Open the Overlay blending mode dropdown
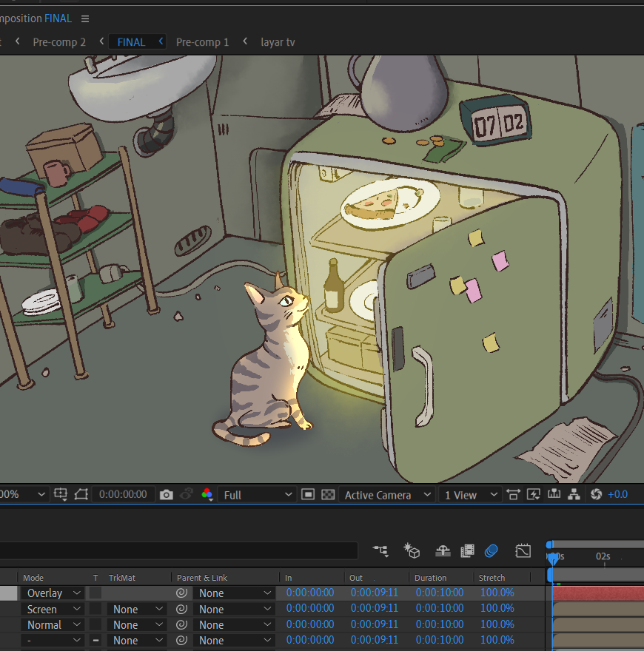 (x=53, y=593)
